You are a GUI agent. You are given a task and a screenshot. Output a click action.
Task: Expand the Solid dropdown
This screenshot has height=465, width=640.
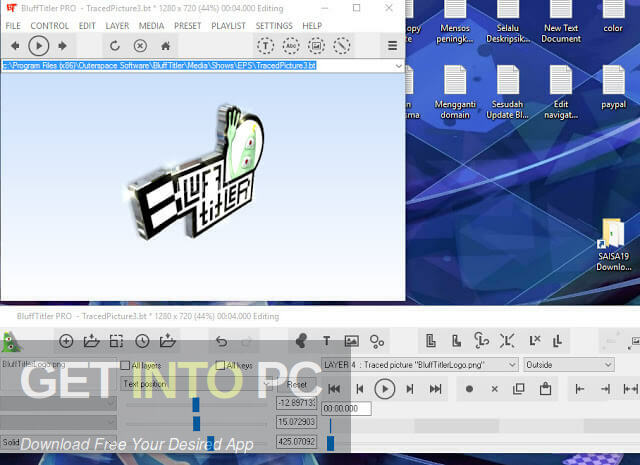pyautogui.click(x=110, y=442)
